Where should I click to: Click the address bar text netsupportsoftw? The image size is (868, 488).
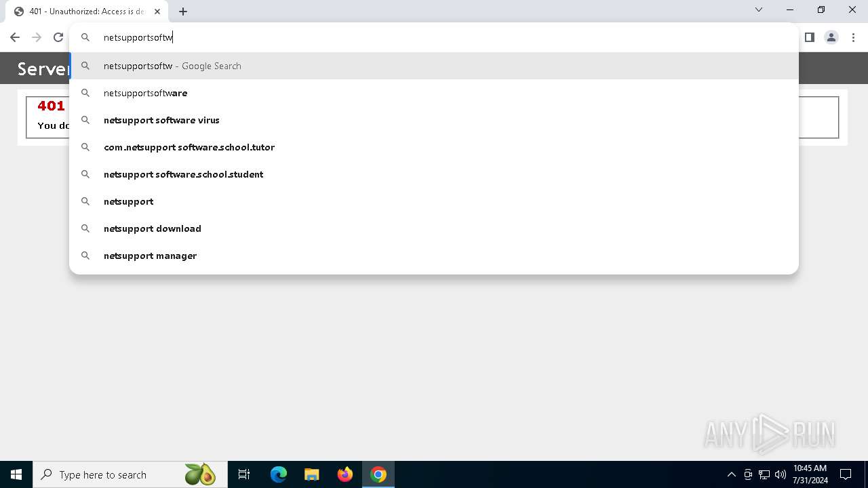point(138,37)
